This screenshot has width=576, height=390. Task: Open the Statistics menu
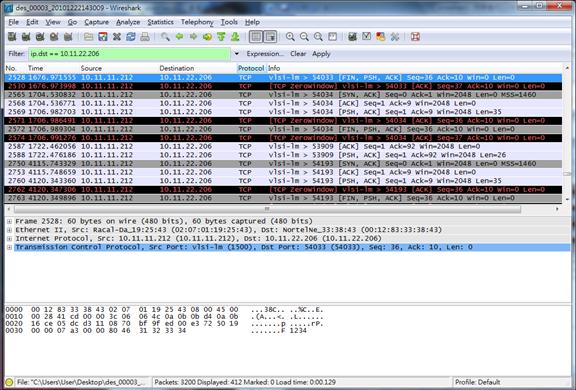(161, 22)
